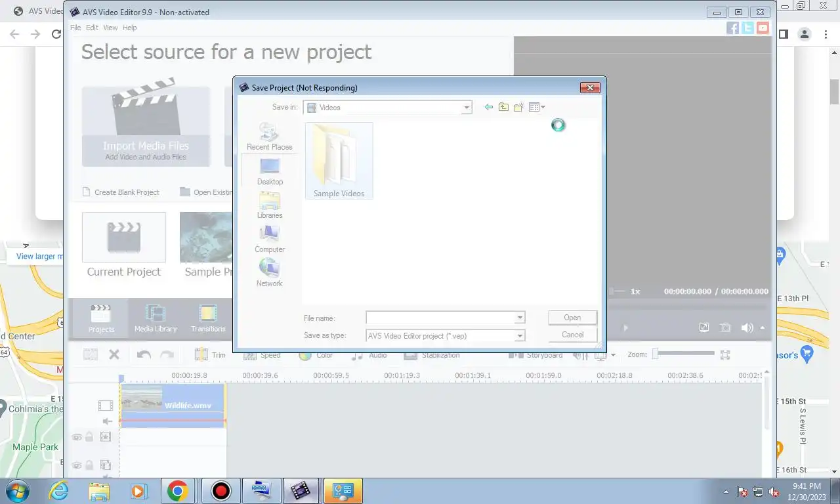The image size is (840, 504).
Task: Open Windows Explorer from taskbar
Action: (99, 491)
